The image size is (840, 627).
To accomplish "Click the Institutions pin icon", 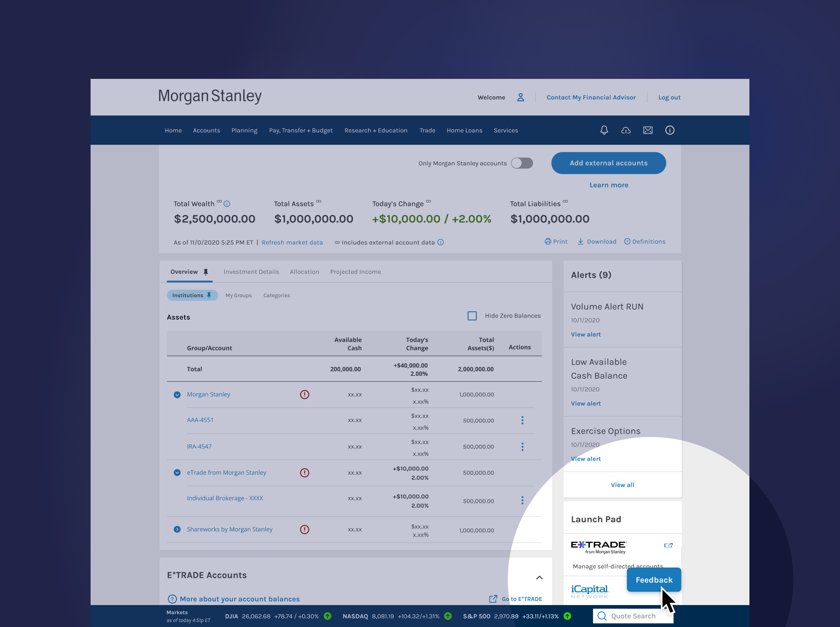I will (209, 295).
